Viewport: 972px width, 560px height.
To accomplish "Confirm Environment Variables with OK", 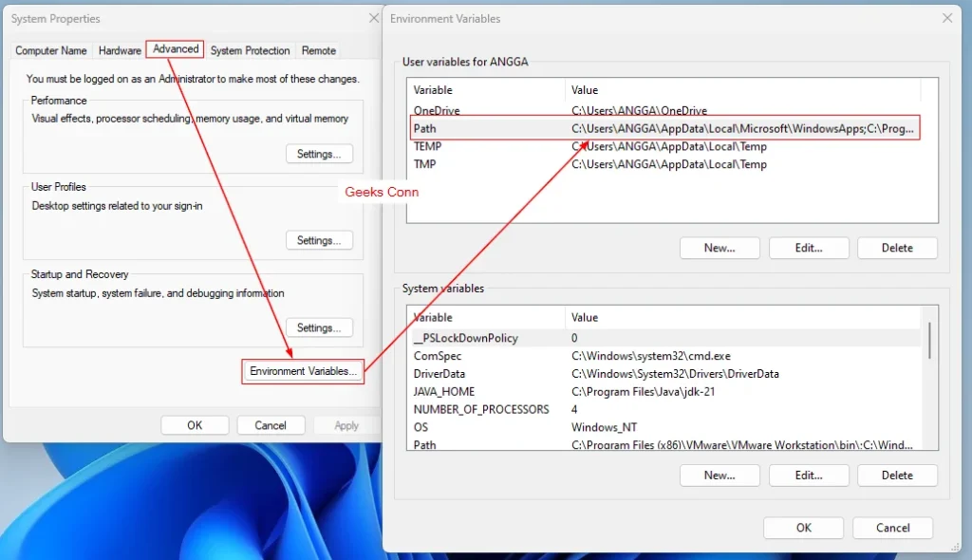I will [803, 528].
